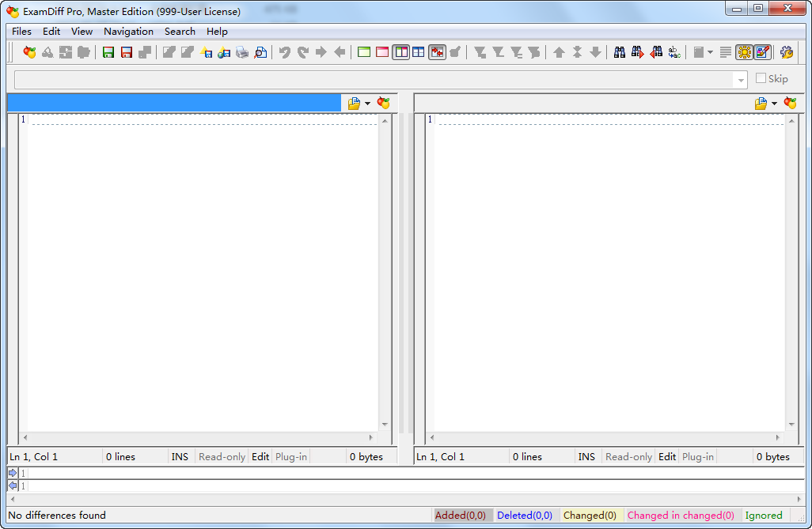Click the current difference center arrows icon
The height and width of the screenshot is (529, 812).
click(x=578, y=52)
